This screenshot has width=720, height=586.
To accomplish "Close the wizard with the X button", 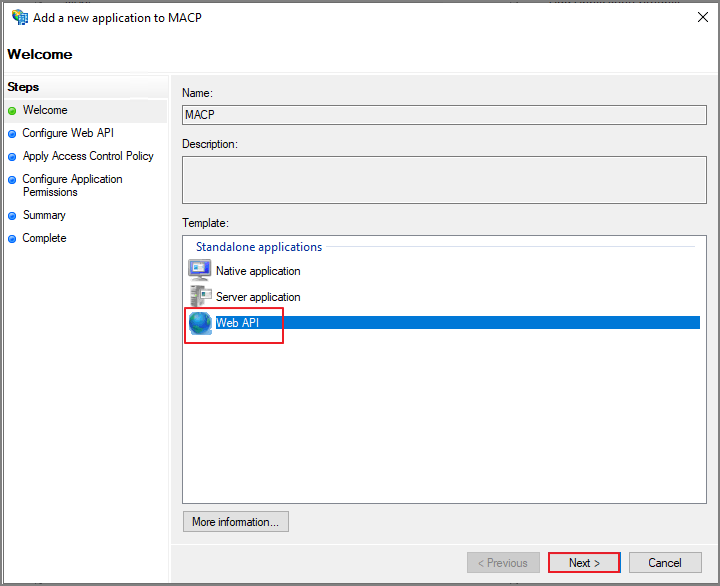I will [x=702, y=17].
